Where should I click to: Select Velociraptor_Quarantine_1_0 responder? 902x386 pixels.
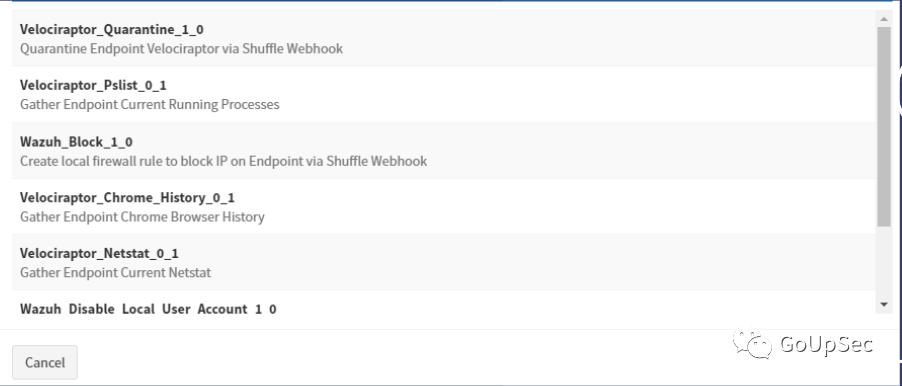[x=444, y=39]
